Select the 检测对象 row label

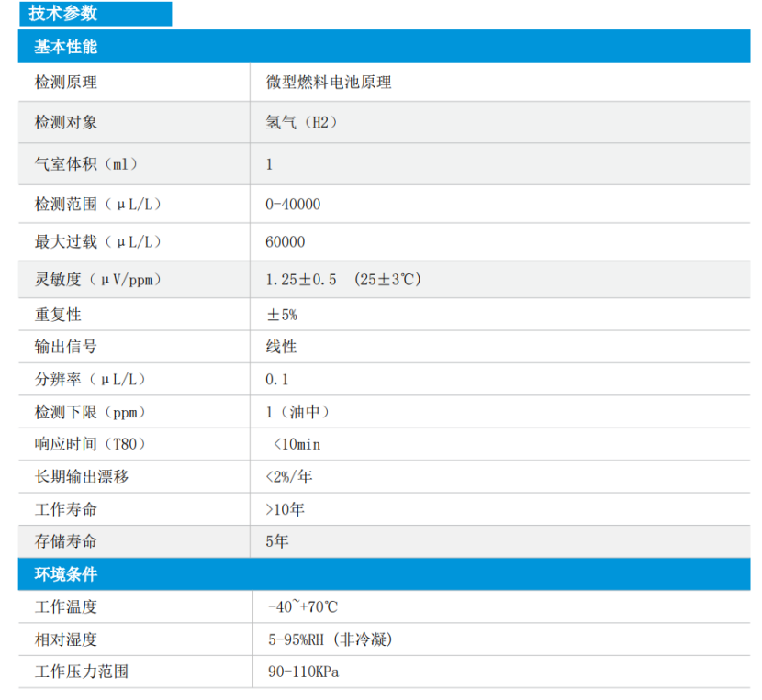coord(65,122)
